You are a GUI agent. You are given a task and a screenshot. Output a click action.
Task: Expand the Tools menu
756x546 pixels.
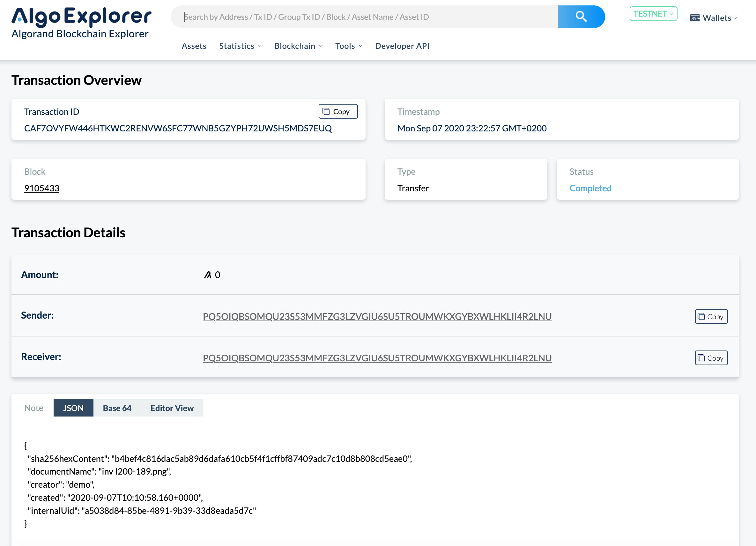[348, 46]
